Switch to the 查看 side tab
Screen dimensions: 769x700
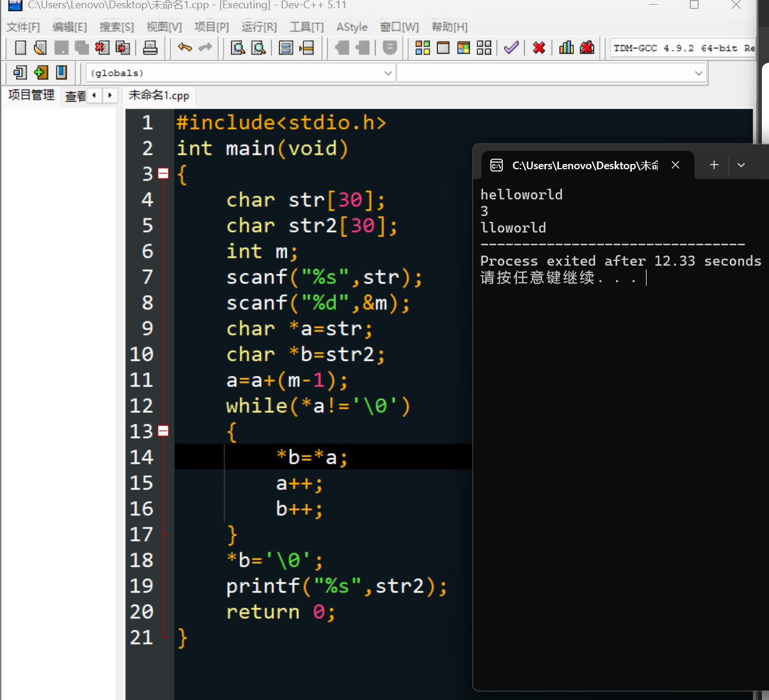pos(75,96)
